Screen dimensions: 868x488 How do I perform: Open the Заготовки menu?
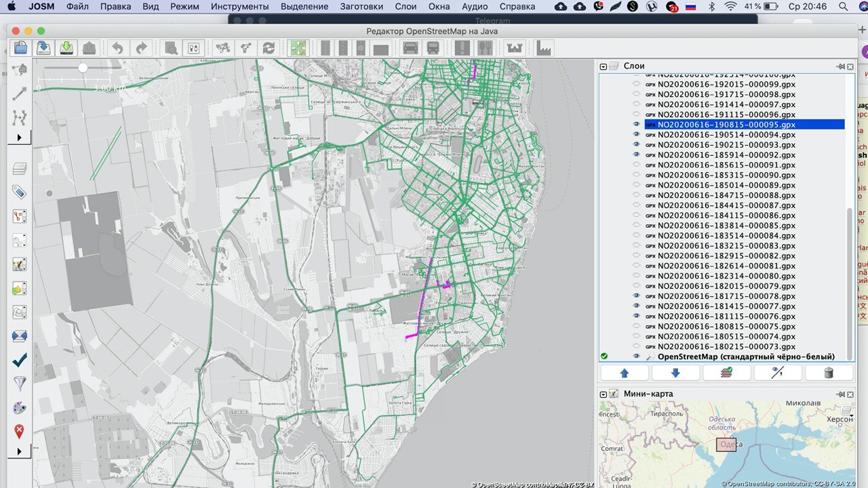[361, 6]
